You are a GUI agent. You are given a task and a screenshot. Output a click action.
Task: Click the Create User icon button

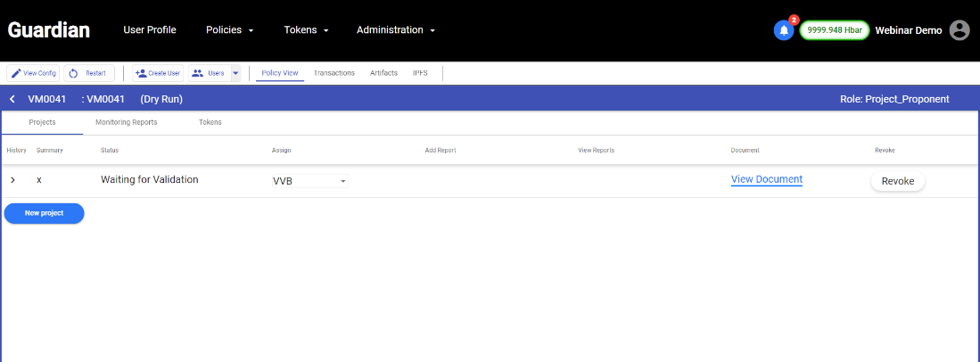pyautogui.click(x=158, y=73)
